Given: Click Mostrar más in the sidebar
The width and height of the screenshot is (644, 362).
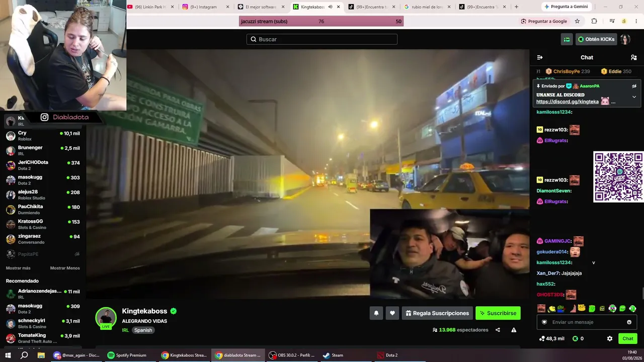Looking at the screenshot, I should point(18,268).
